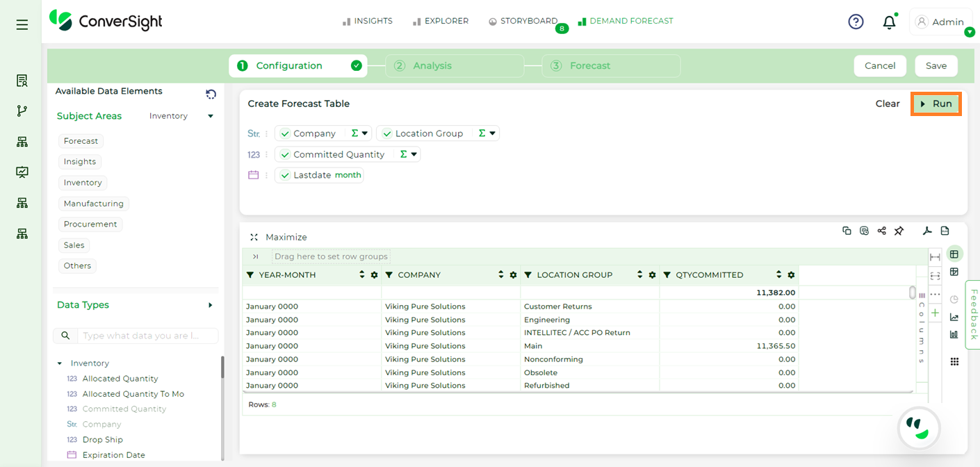Open the Columns side panel
The height and width of the screenshot is (467, 980).
[x=922, y=327]
